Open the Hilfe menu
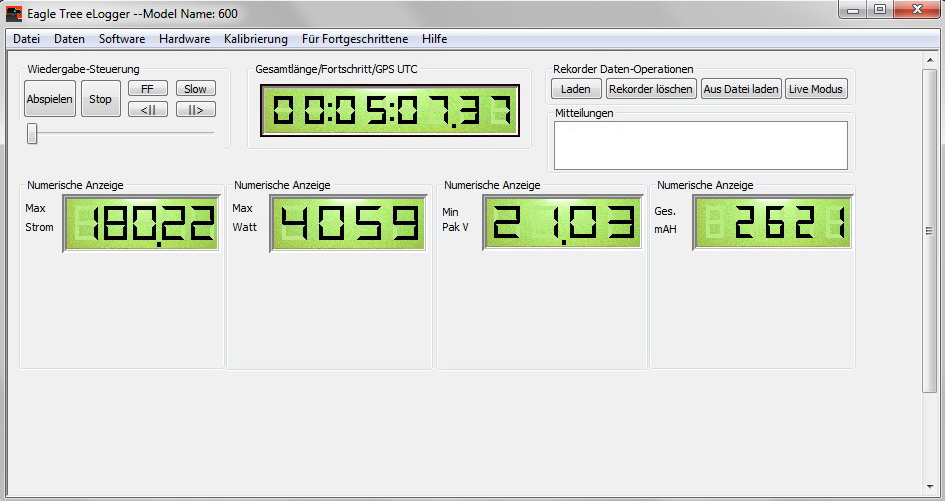The height and width of the screenshot is (501, 945). point(435,39)
